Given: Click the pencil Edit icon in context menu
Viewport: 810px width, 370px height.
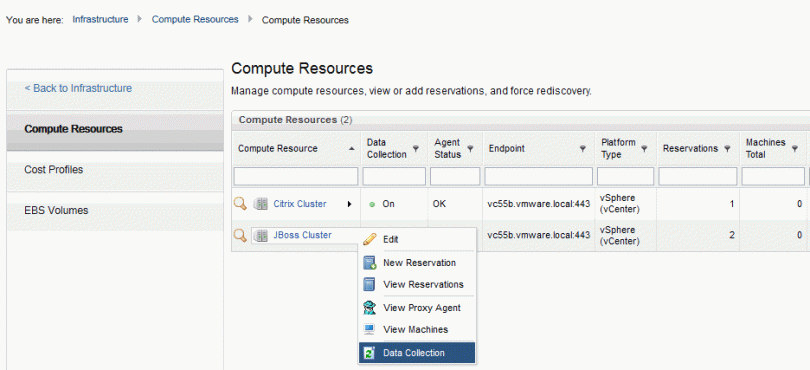Looking at the screenshot, I should [369, 240].
